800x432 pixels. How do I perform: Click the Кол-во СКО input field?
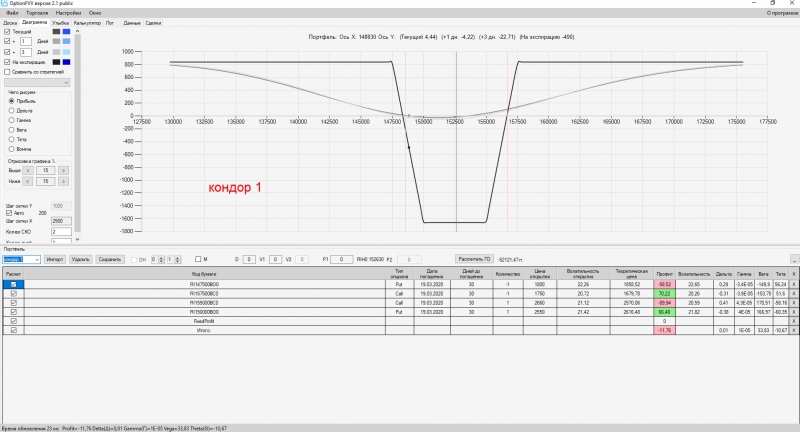click(x=61, y=232)
